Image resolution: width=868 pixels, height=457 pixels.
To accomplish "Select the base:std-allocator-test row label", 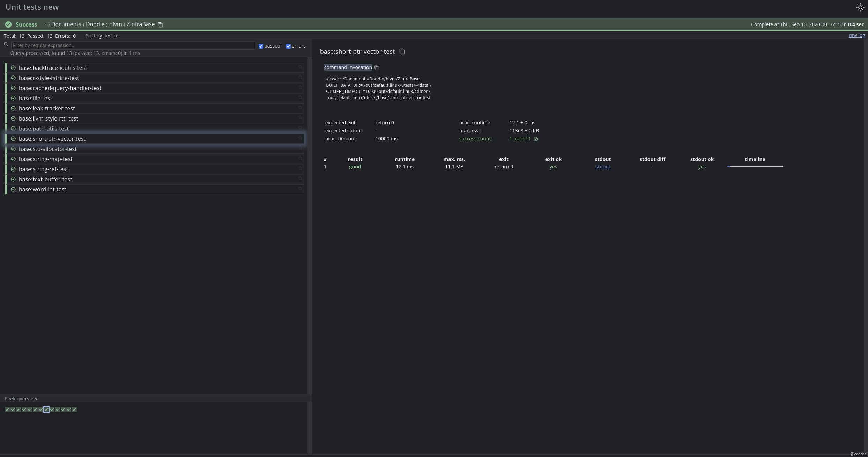I will pyautogui.click(x=48, y=149).
